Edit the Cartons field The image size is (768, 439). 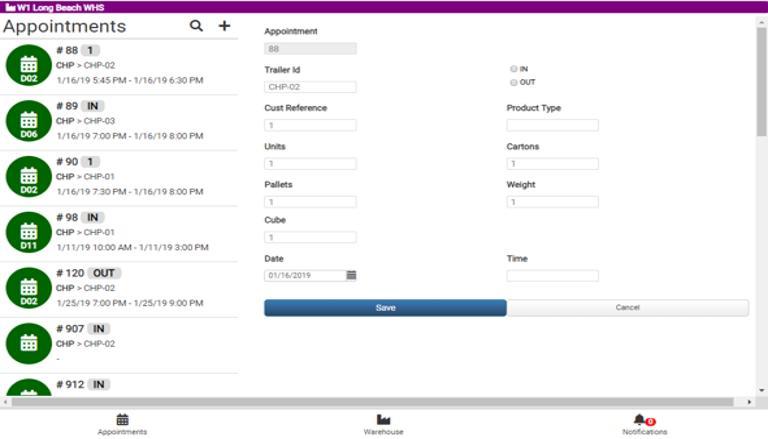click(552, 163)
